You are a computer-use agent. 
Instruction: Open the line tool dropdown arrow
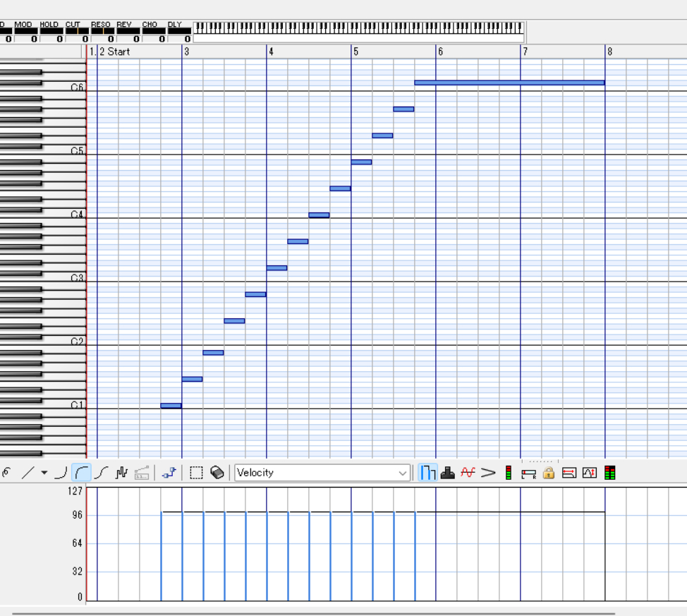coord(44,473)
